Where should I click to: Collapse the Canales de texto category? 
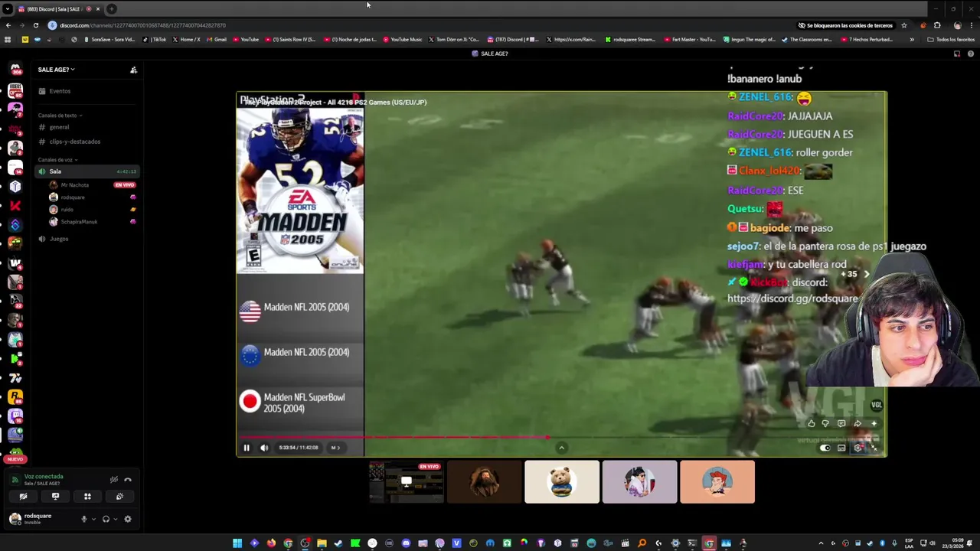click(60, 116)
